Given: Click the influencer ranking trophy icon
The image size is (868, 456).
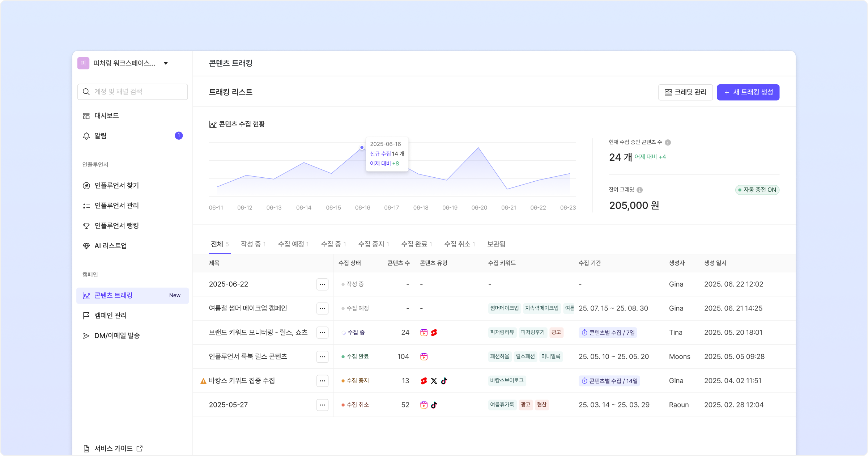Looking at the screenshot, I should coord(86,226).
